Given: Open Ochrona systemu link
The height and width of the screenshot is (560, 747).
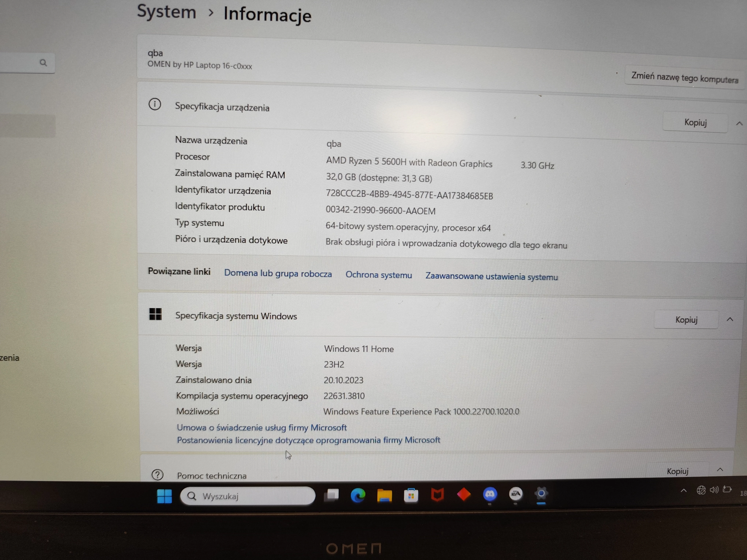Looking at the screenshot, I should coord(379,275).
